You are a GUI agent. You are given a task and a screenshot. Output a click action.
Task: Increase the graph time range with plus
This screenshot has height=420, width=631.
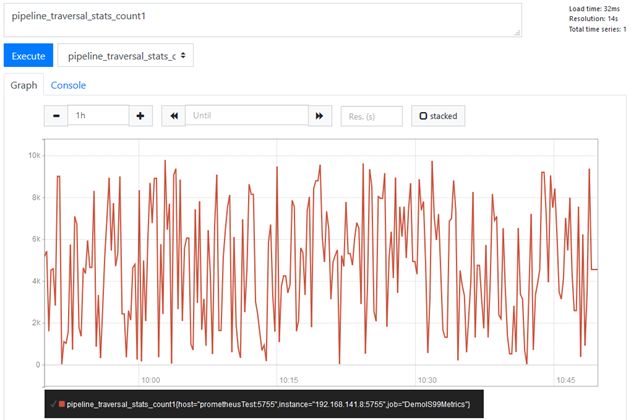[x=140, y=116]
